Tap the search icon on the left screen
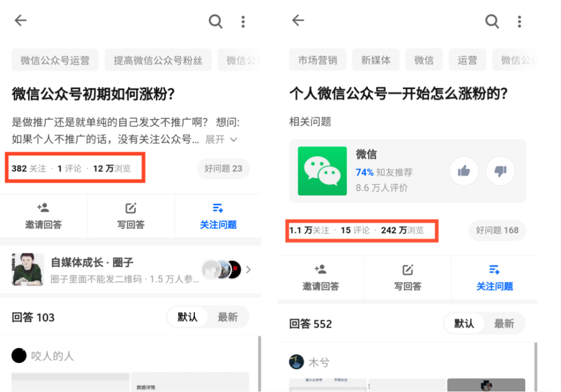561x392 pixels. click(x=215, y=21)
